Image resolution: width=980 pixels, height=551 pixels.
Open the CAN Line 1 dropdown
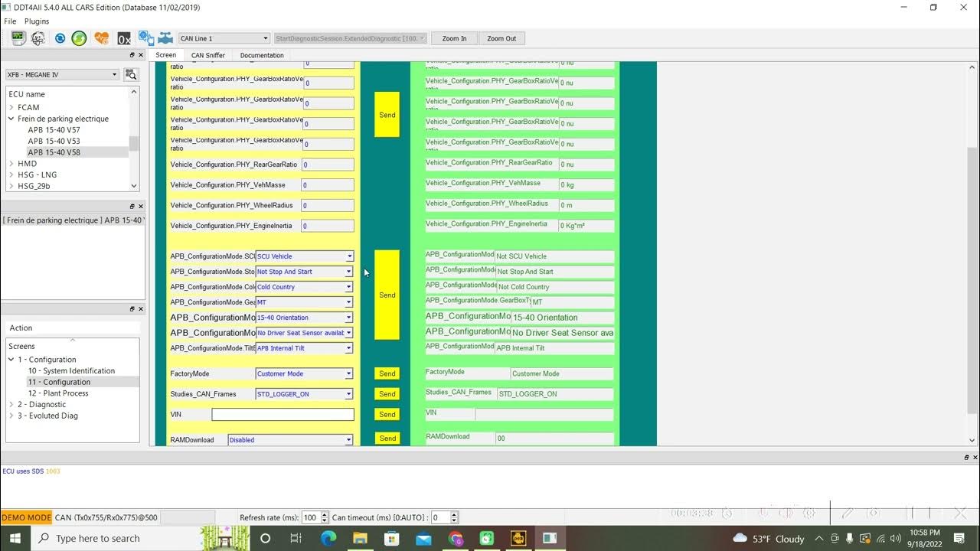tap(224, 38)
